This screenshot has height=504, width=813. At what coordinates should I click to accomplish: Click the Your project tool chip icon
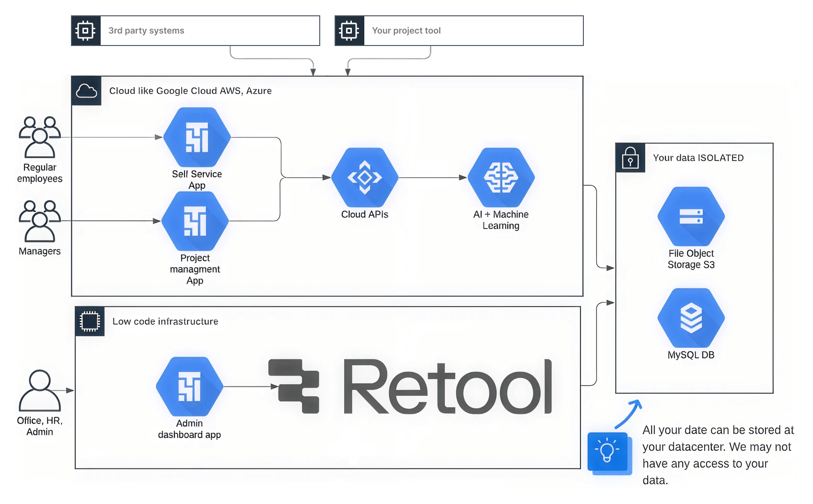click(x=349, y=31)
